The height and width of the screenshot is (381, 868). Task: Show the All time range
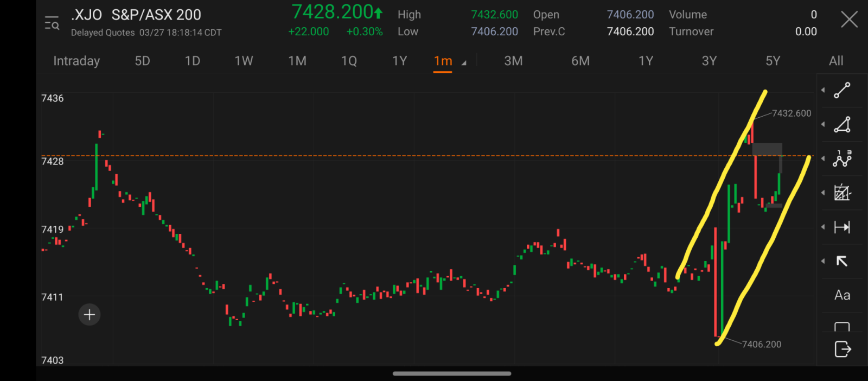pyautogui.click(x=835, y=61)
